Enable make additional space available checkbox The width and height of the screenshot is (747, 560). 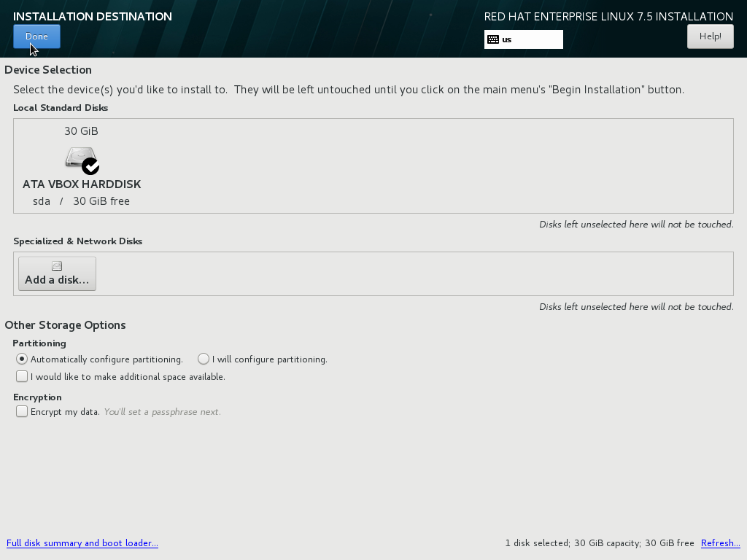tap(21, 376)
